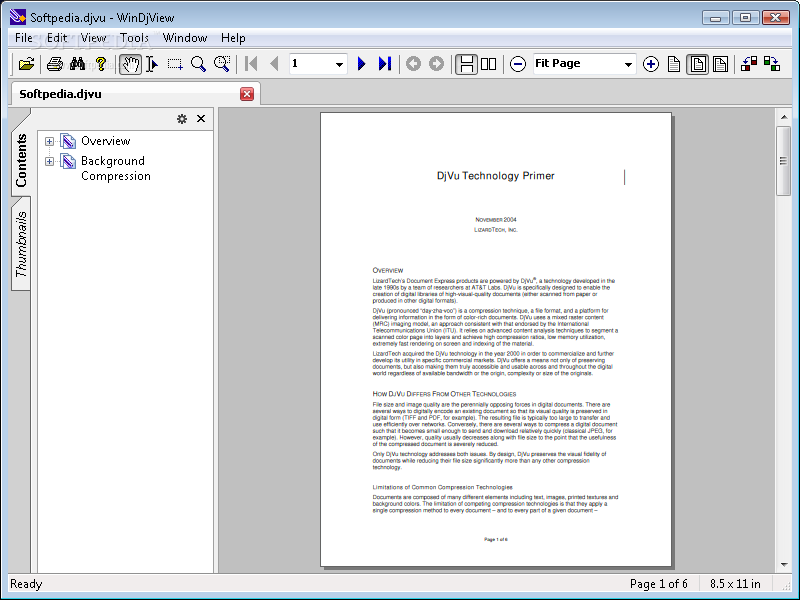Print the document using the printer icon
800x600 pixels.
pyautogui.click(x=55, y=64)
